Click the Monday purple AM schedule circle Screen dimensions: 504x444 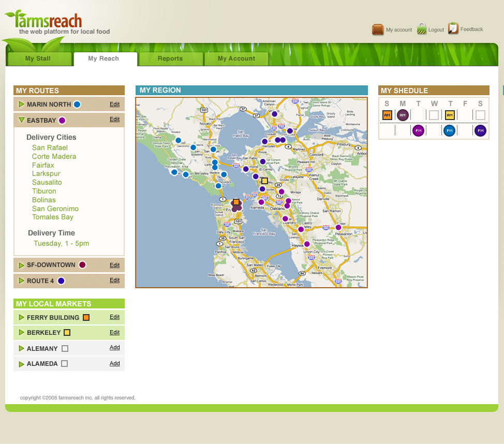[x=403, y=115]
